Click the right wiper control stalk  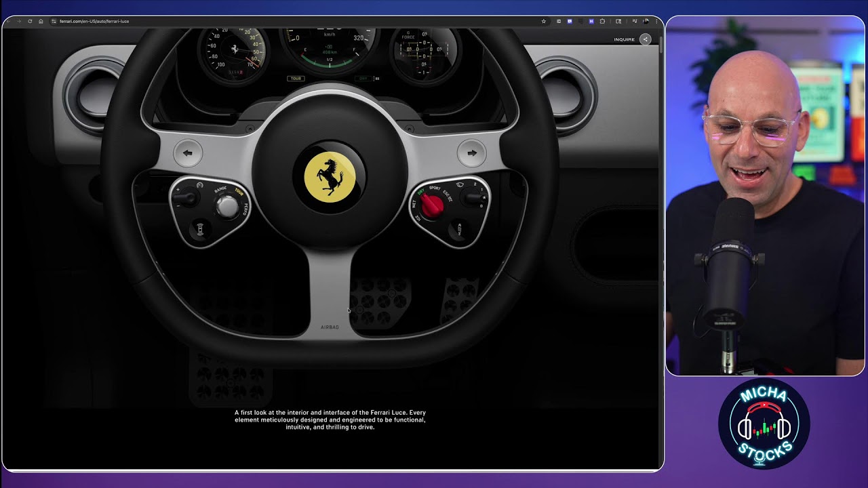(x=473, y=197)
